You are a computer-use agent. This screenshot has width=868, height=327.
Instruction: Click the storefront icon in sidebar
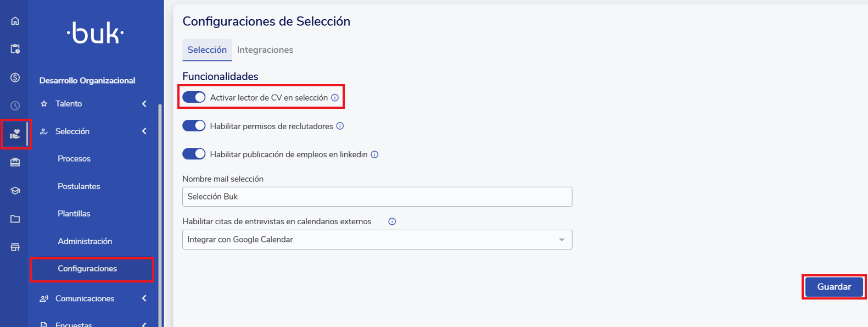(x=15, y=247)
